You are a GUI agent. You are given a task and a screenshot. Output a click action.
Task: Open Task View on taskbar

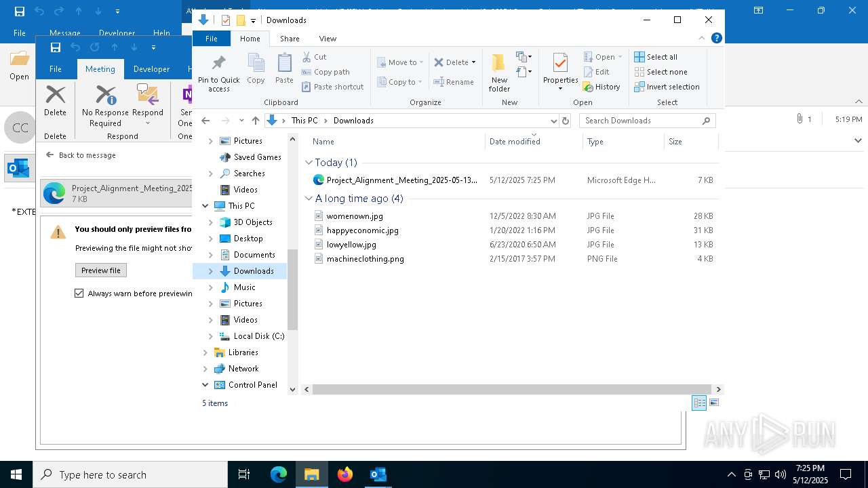pyautogui.click(x=244, y=474)
